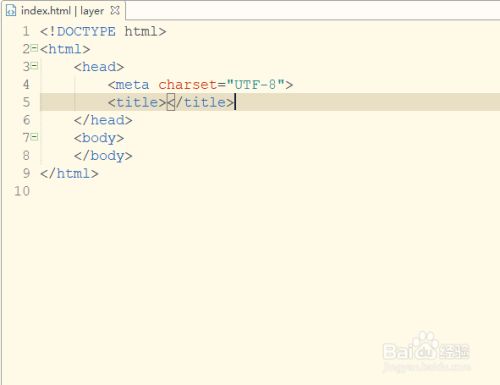500x385 pixels.
Task: Click line number 9 in the gutter
Action: pos(26,173)
